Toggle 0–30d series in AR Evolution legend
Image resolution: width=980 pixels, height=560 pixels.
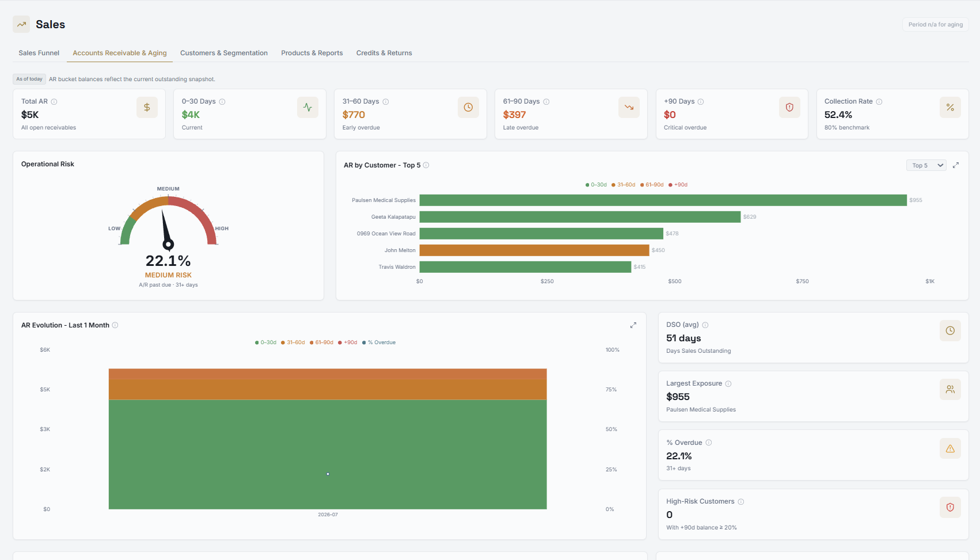pyautogui.click(x=266, y=342)
